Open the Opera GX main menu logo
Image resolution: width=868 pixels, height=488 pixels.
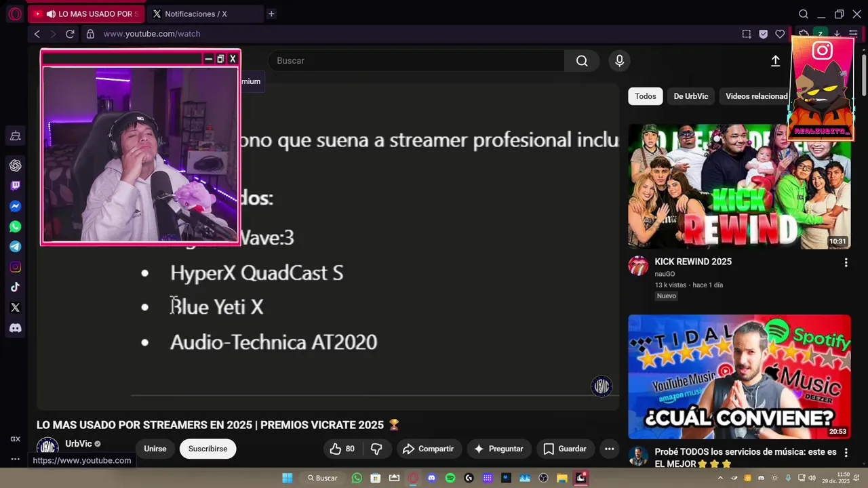click(15, 14)
